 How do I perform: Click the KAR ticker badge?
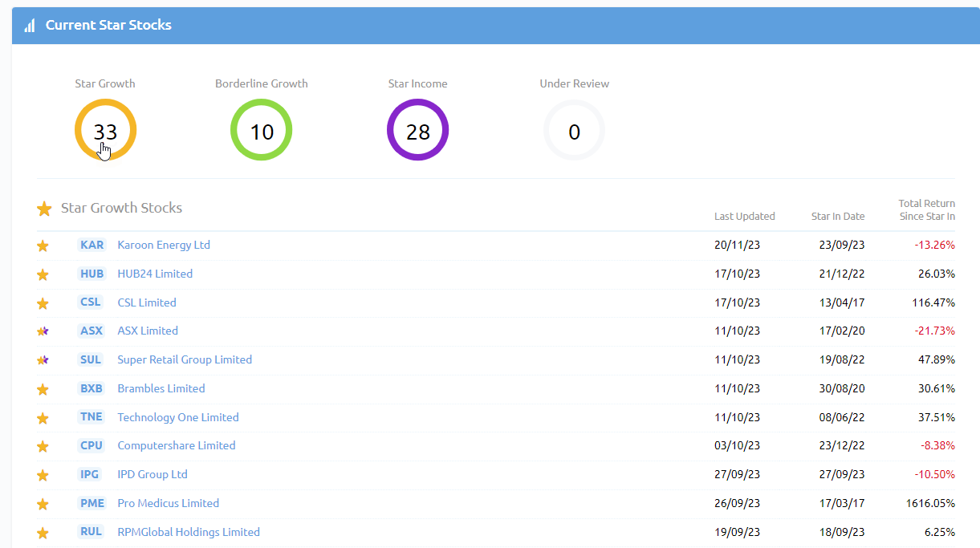coord(92,245)
